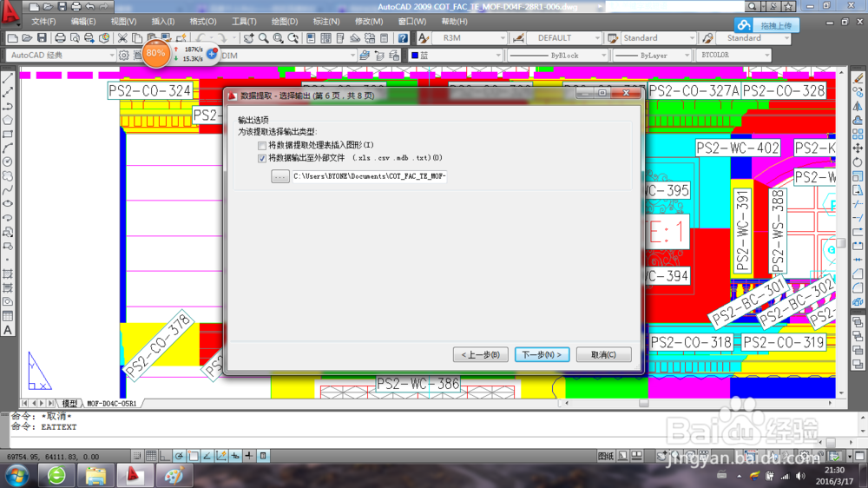Open the blue 蓝 color control
868x488 pixels.
(455, 56)
